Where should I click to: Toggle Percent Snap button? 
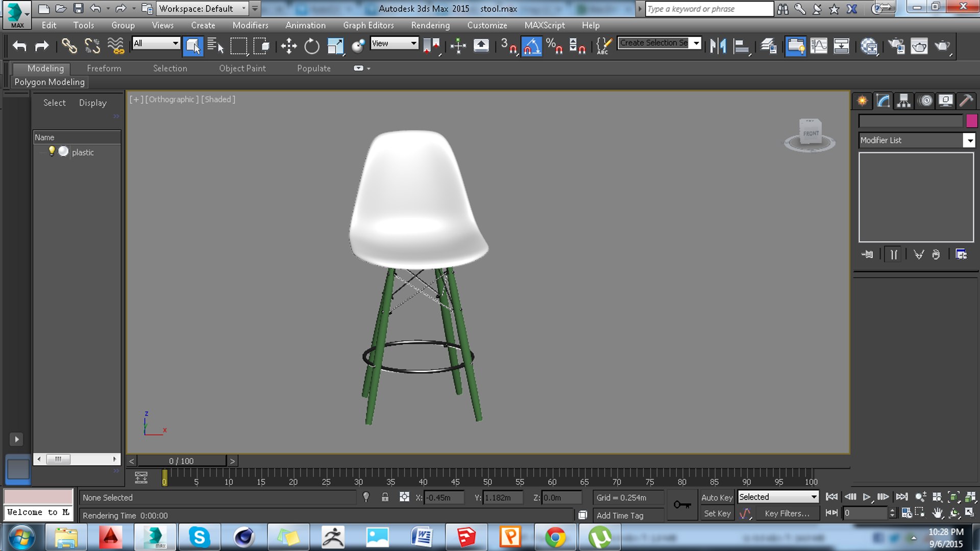[x=554, y=46]
